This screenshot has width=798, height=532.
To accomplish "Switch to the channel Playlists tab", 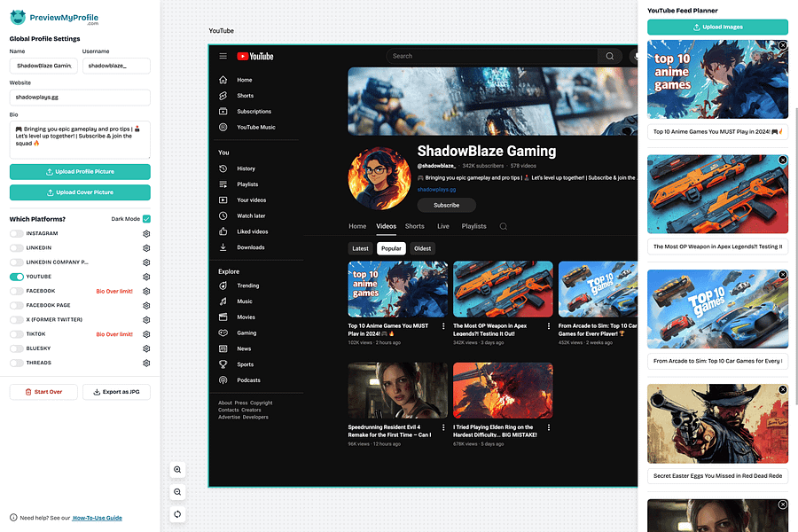I will [x=473, y=227].
